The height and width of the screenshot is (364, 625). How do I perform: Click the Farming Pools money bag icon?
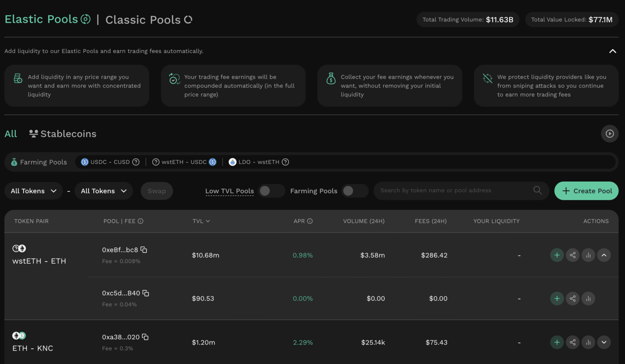click(14, 162)
